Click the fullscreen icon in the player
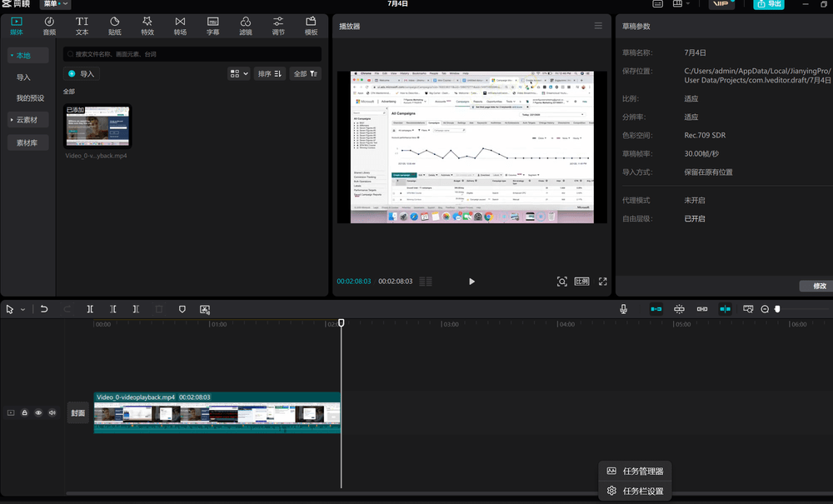Viewport: 833px width, 504px height. point(603,282)
